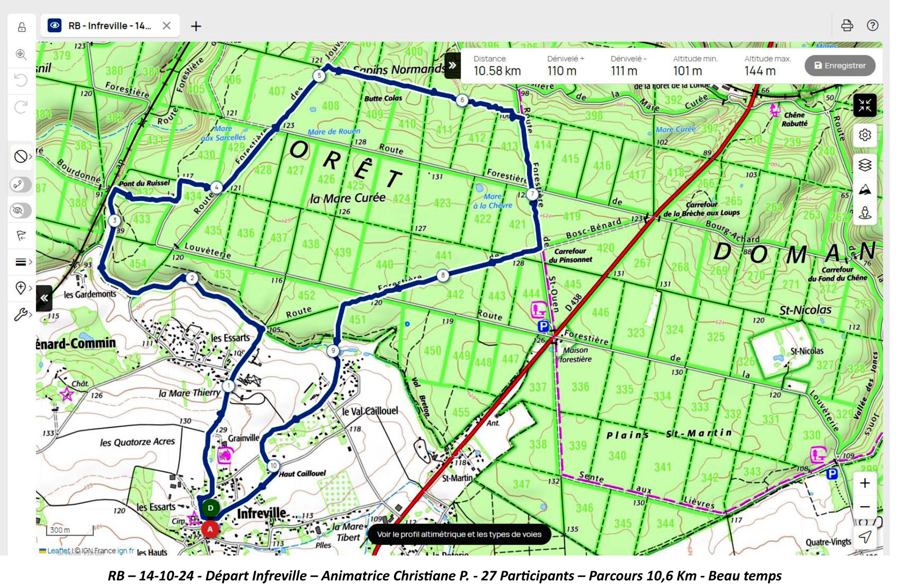Select the RB - Infreville tab
Screen dimensions: 909x588
click(x=109, y=26)
